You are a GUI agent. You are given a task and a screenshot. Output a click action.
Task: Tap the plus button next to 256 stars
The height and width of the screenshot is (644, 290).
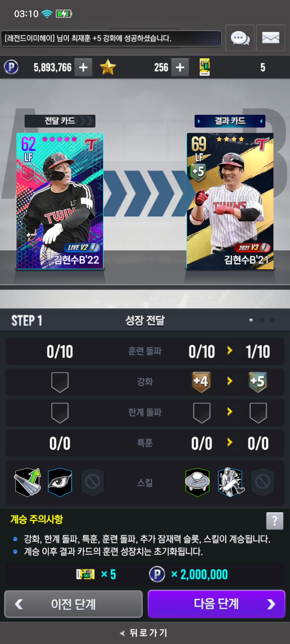180,67
